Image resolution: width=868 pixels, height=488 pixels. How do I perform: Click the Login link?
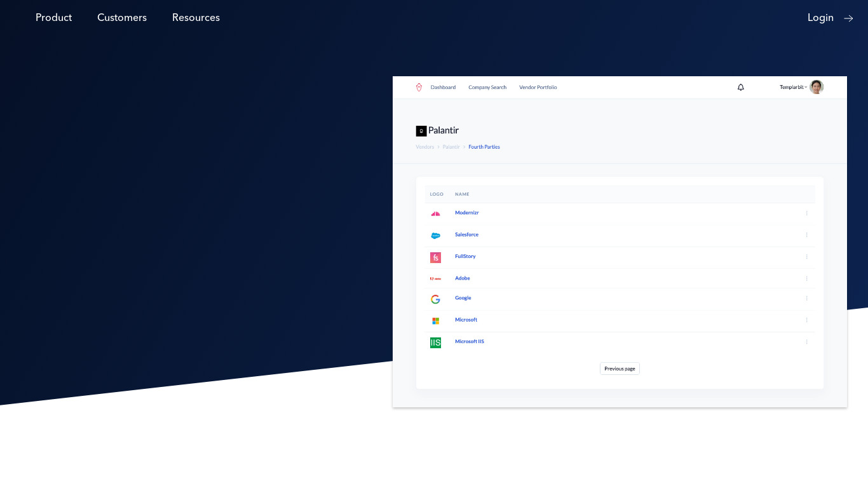[820, 18]
